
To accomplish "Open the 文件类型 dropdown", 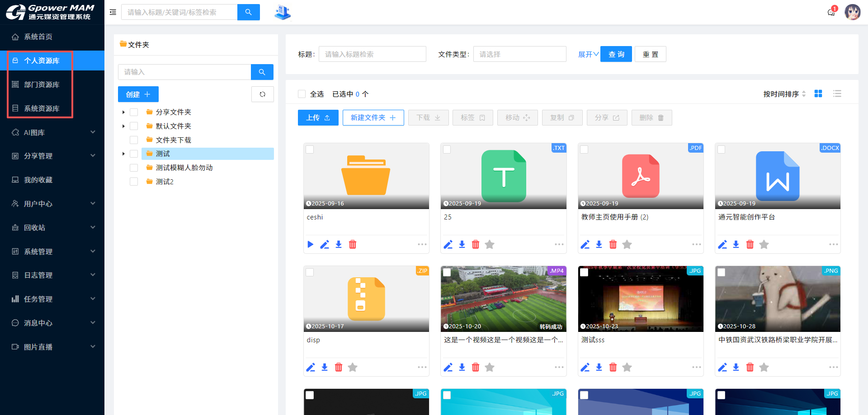I will click(519, 54).
